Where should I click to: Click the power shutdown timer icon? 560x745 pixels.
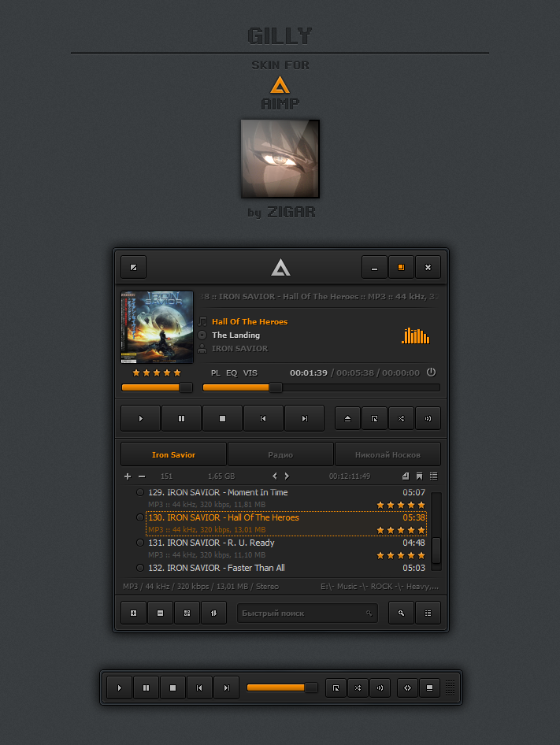pyautogui.click(x=431, y=372)
